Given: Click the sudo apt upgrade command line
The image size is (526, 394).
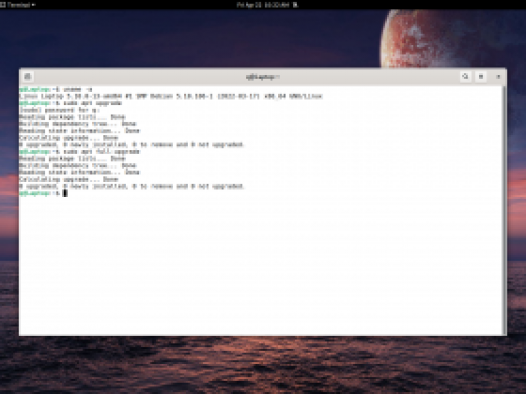Looking at the screenshot, I should tap(70, 103).
